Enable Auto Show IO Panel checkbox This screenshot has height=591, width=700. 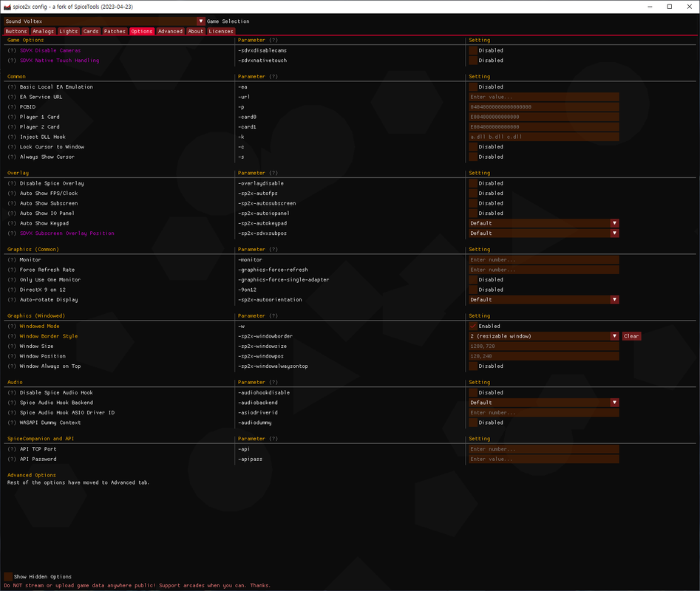coord(473,213)
